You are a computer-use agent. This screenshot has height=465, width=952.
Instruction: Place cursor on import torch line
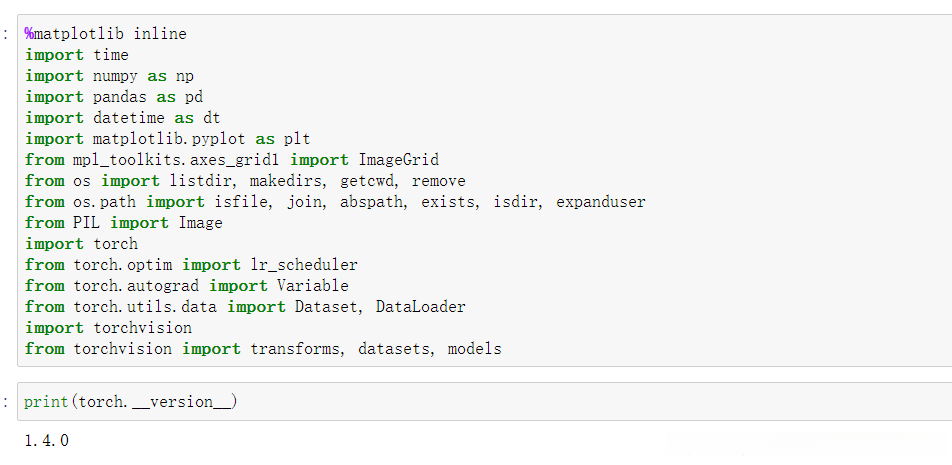tap(82, 244)
